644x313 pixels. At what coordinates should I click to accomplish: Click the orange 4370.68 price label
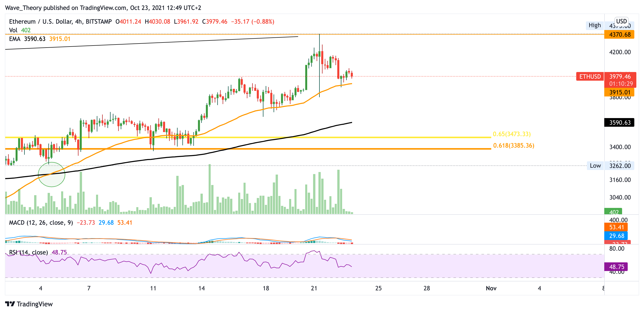619,35
